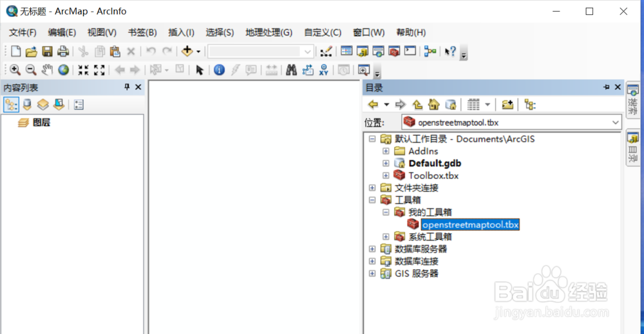
Task: Open the Customize menu 自定义(C)
Action: point(323,32)
